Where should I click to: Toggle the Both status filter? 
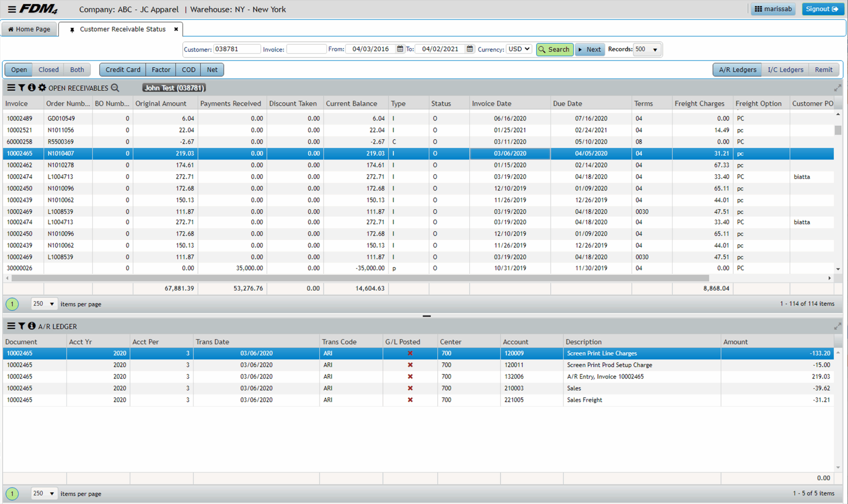(77, 70)
